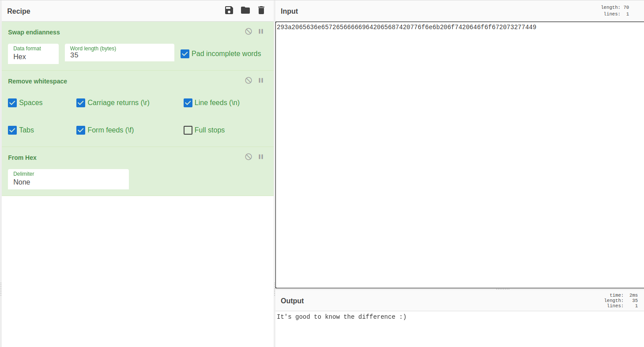The height and width of the screenshot is (347, 644).
Task: Open the Data format dropdown
Action: (x=33, y=57)
